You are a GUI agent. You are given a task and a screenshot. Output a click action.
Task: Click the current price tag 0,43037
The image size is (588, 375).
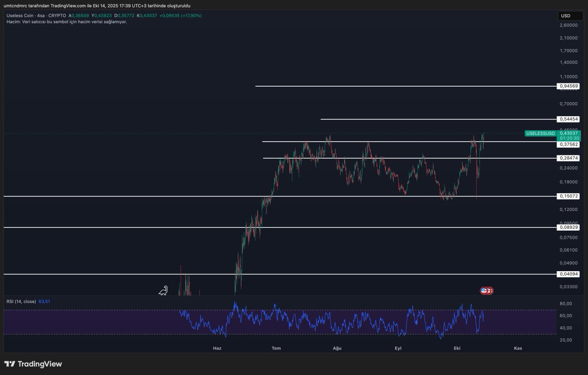point(569,133)
